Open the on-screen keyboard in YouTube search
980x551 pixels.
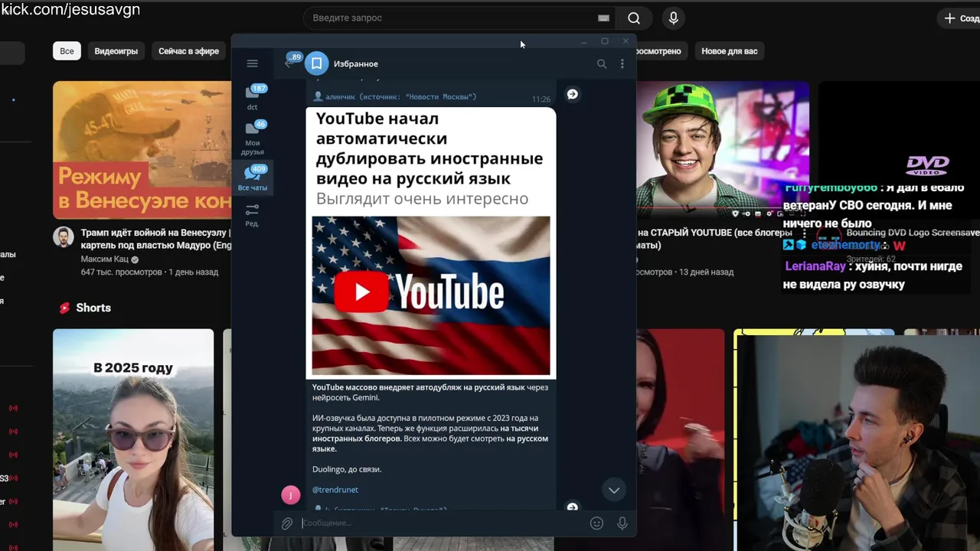[x=603, y=18]
